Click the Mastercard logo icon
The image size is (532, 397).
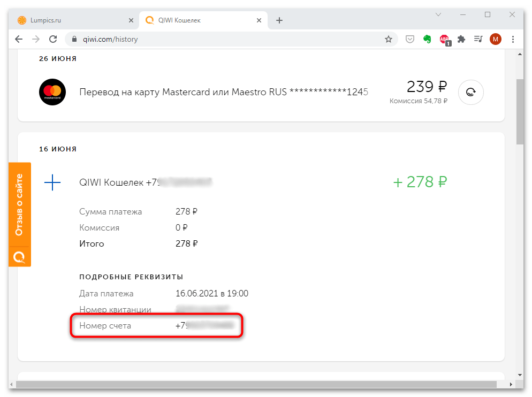coord(52,92)
